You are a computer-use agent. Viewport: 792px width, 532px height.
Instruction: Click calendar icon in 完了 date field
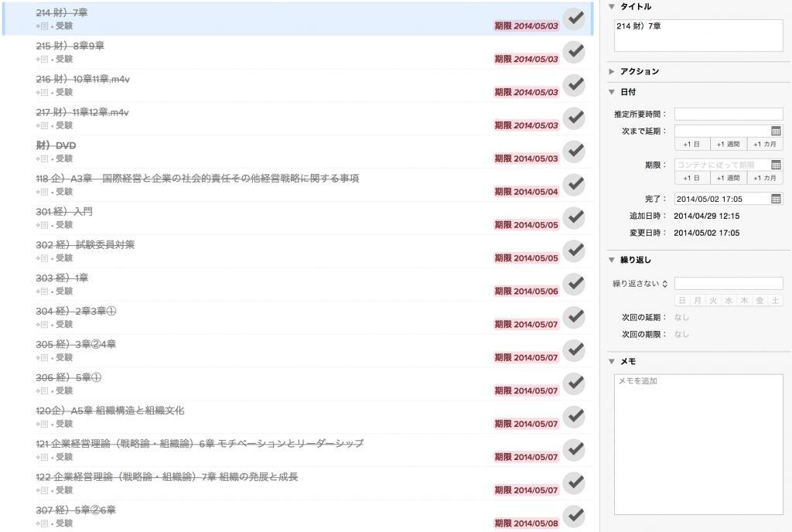click(776, 199)
